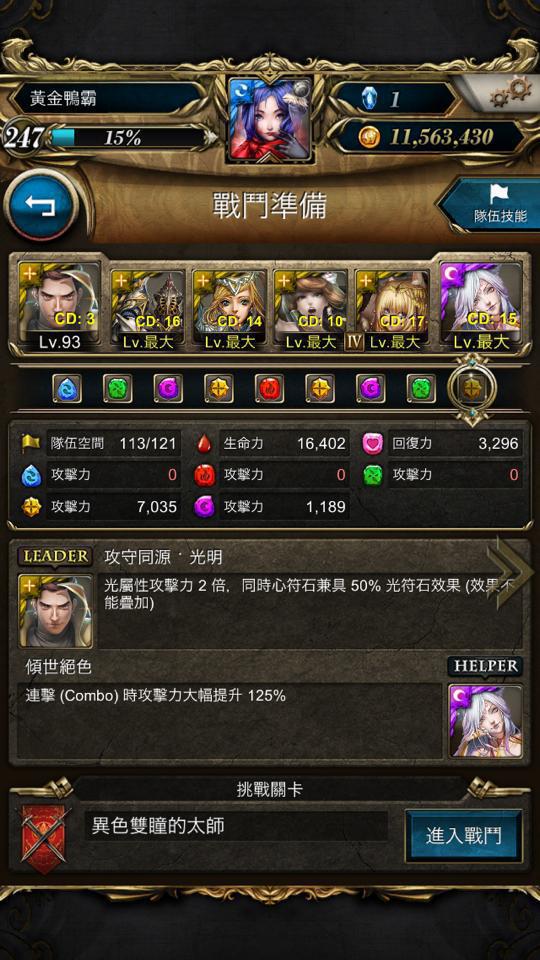Select the blue water rune icon
This screenshot has width=540, height=960.
click(x=67, y=388)
